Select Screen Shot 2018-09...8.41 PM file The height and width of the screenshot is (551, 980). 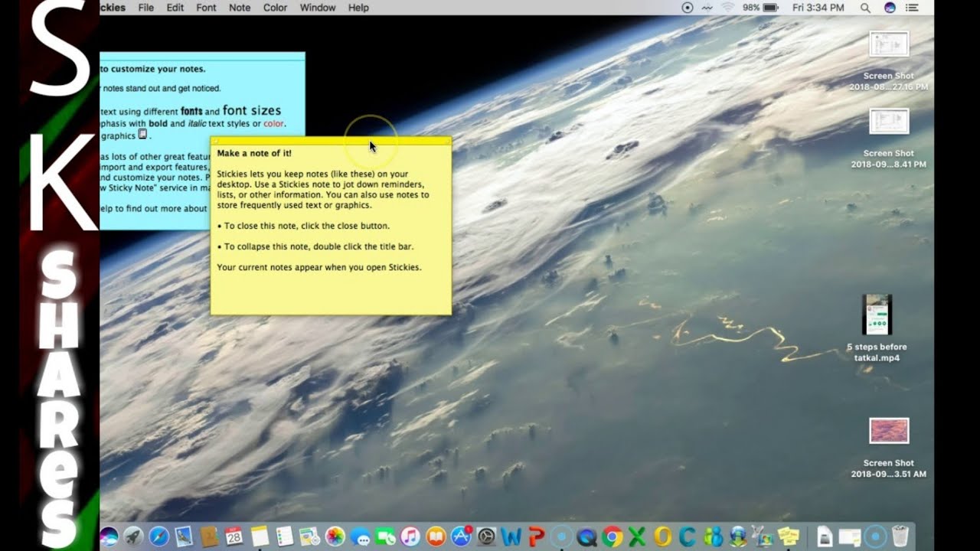889,139
